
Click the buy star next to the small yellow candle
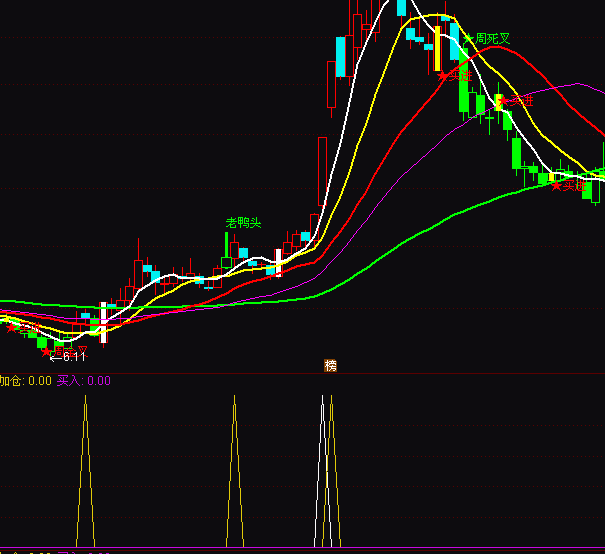pos(504,101)
